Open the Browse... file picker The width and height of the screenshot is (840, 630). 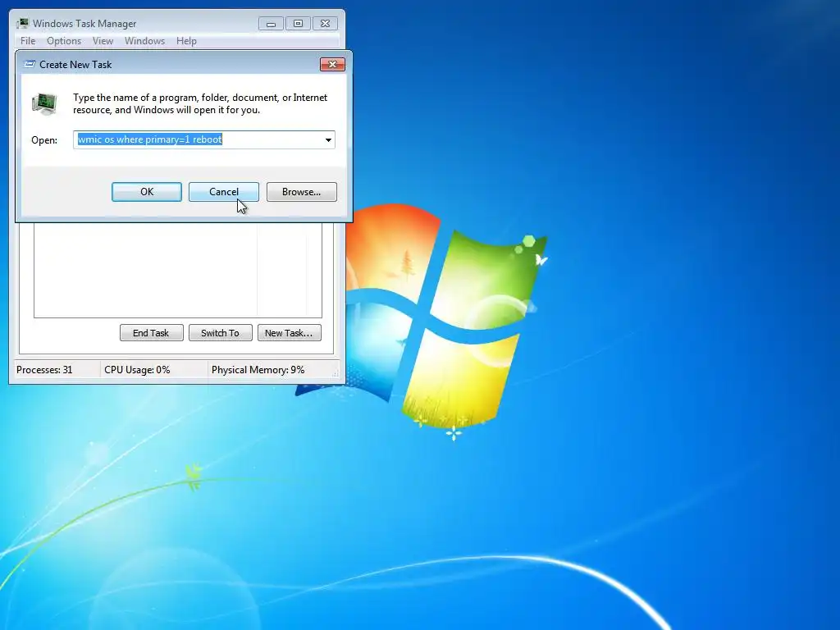pyautogui.click(x=302, y=192)
